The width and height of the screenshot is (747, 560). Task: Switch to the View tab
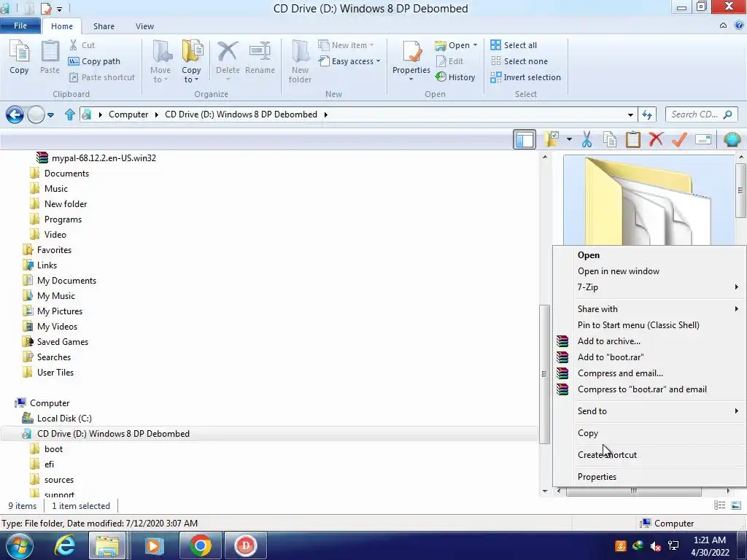(x=144, y=26)
